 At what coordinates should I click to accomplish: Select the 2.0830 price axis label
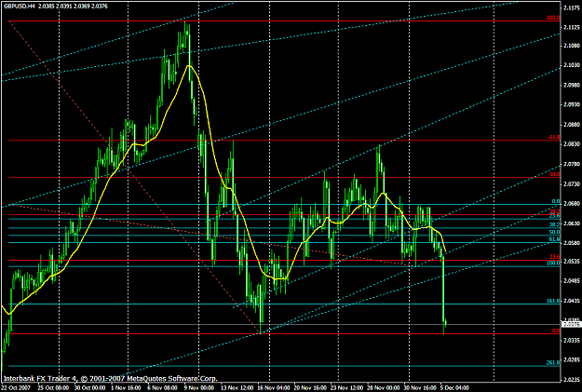pyautogui.click(x=572, y=143)
